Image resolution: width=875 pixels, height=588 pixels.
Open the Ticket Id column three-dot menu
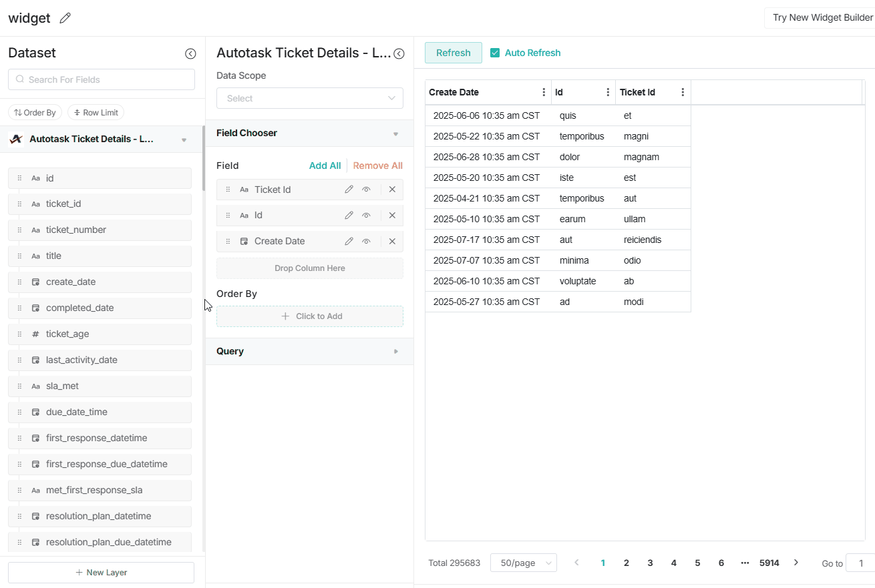point(682,93)
